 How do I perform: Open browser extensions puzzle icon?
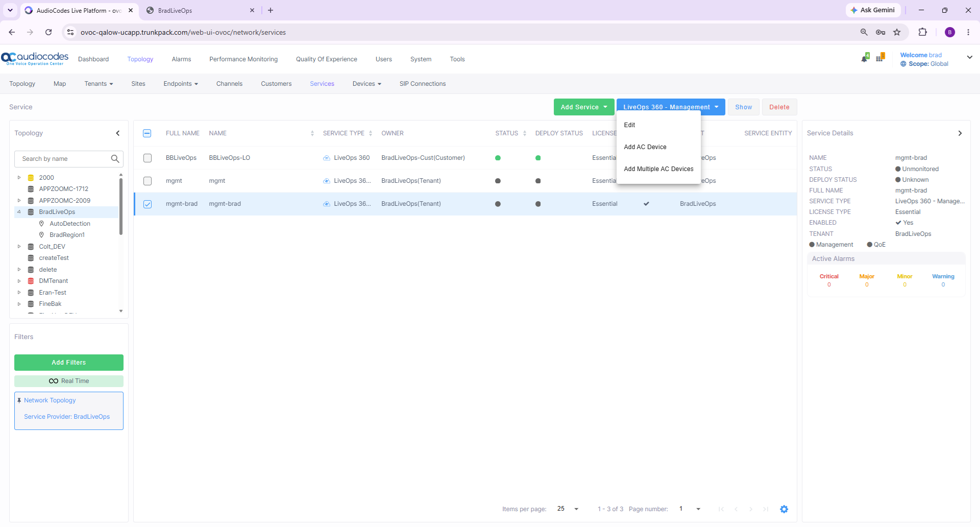click(922, 32)
